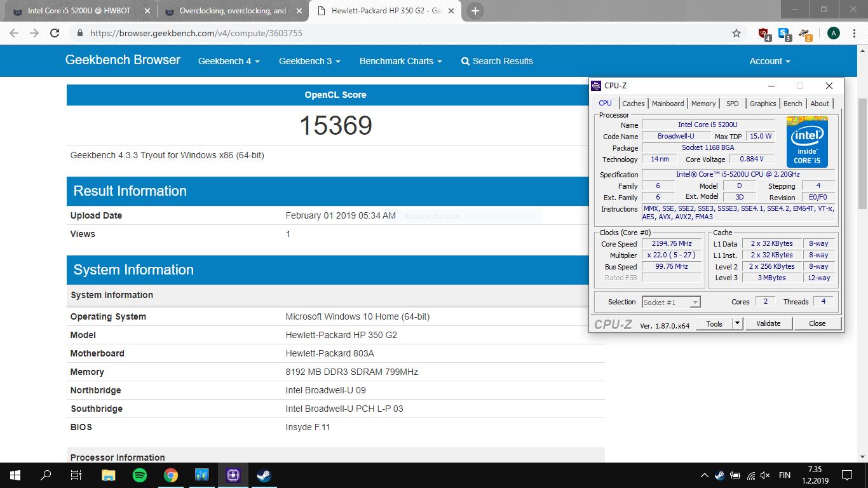Click the Steam tray icon
Image resolution: width=868 pixels, height=488 pixels.
tap(719, 475)
